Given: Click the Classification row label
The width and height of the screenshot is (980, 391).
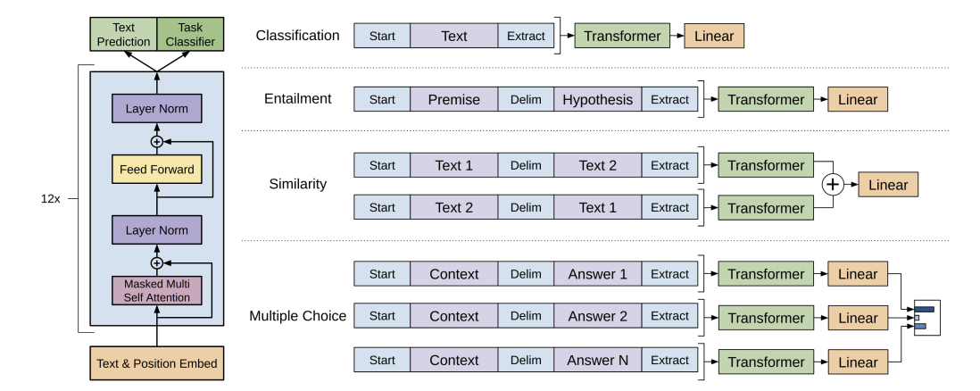Looking at the screenshot, I should pyautogui.click(x=297, y=36).
